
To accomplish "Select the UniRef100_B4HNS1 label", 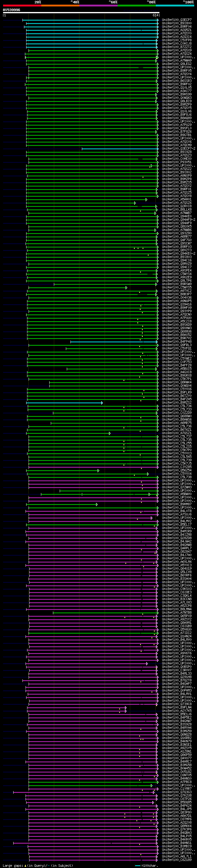I will [x=177, y=843].
